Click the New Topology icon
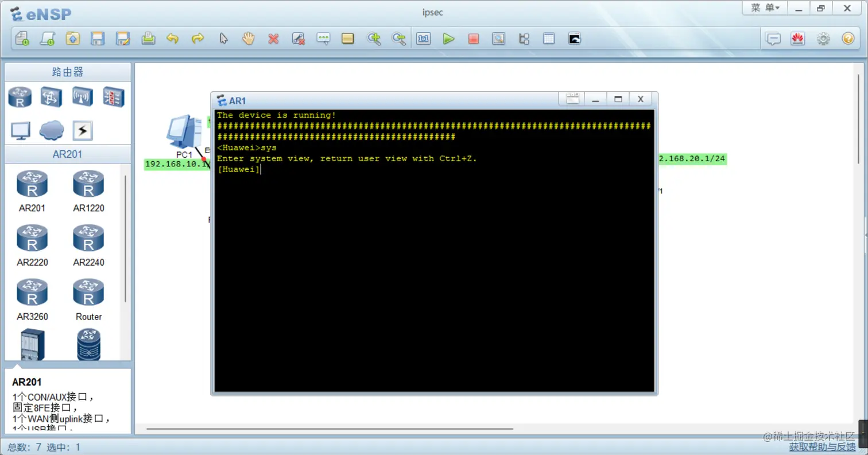This screenshot has height=455, width=868. tap(22, 38)
